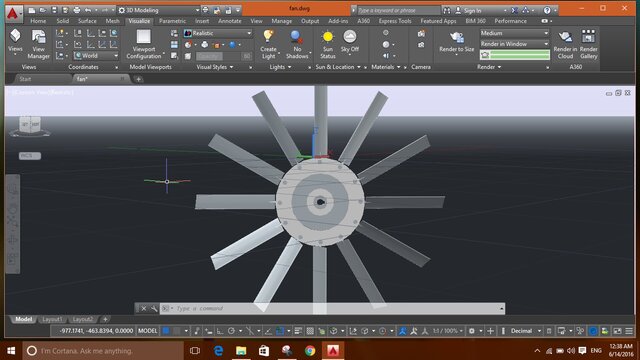This screenshot has width=640, height=360.
Task: Open the Decimal units dropdown in status bar
Action: click(x=526, y=331)
